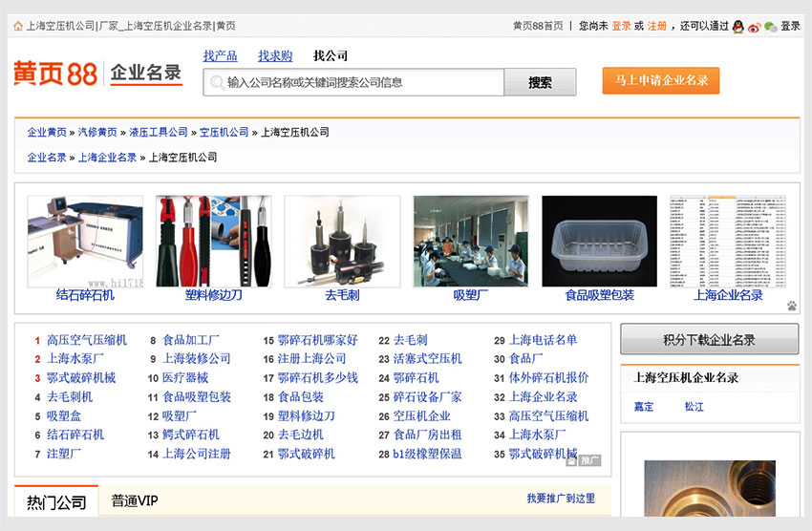Focus the company name search input field
This screenshot has height=531, width=812.
tap(363, 83)
